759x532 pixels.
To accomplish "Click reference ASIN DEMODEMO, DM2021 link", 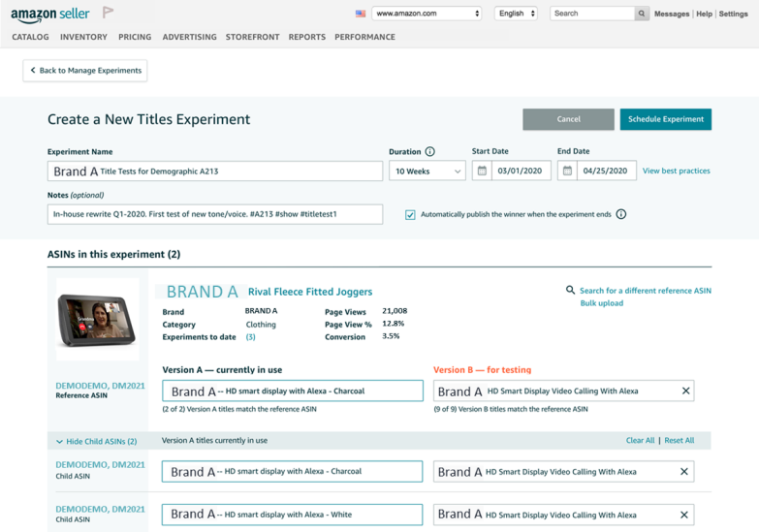I will tap(100, 386).
